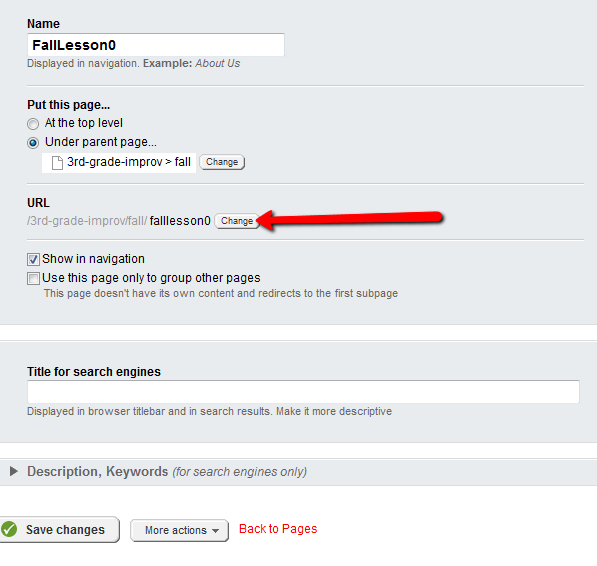
Task: Click the Show in navigation label
Action: [93, 259]
